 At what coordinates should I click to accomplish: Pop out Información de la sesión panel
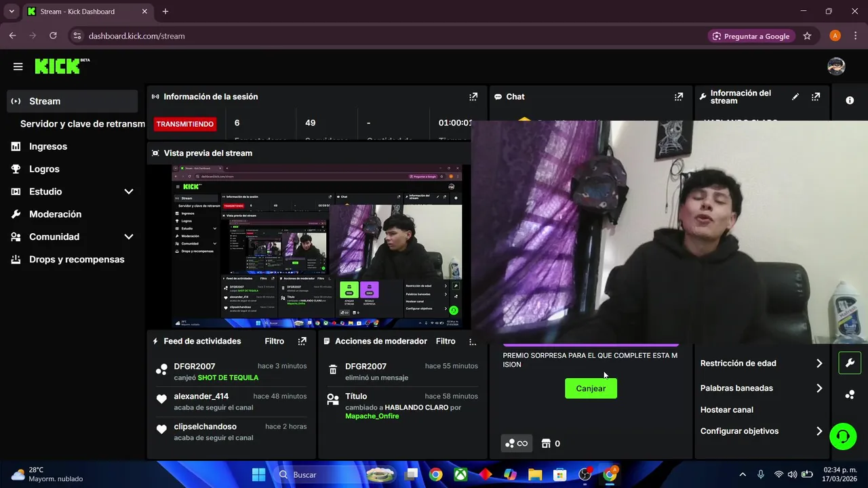click(x=473, y=97)
